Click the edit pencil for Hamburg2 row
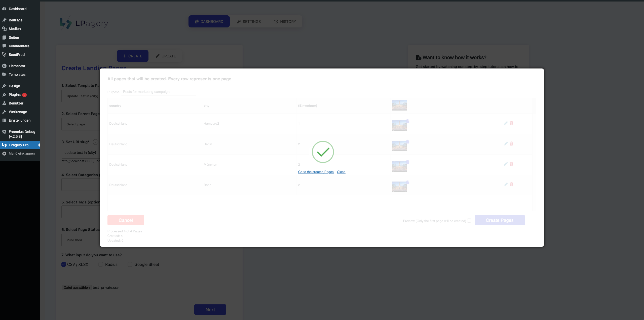The width and height of the screenshot is (644, 320). click(506, 123)
